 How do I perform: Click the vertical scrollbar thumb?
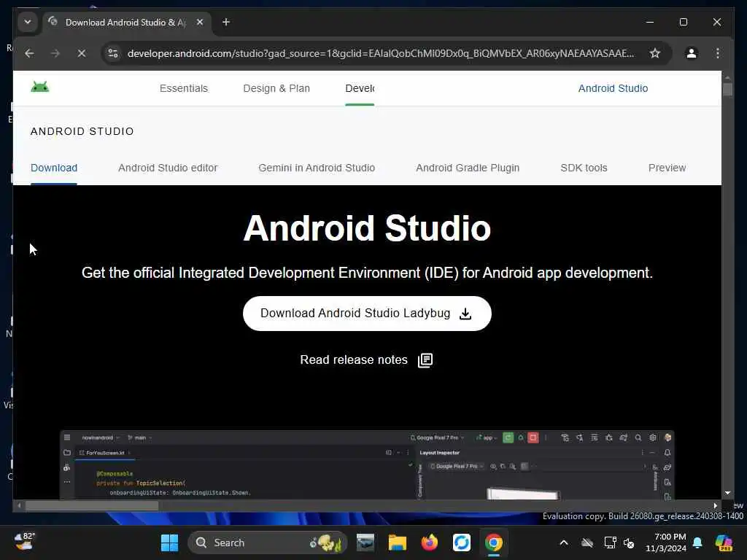coord(727,90)
